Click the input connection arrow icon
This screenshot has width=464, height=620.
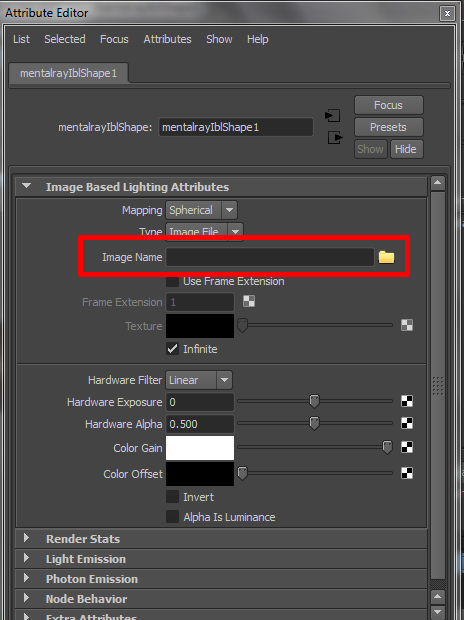pyautogui.click(x=332, y=116)
